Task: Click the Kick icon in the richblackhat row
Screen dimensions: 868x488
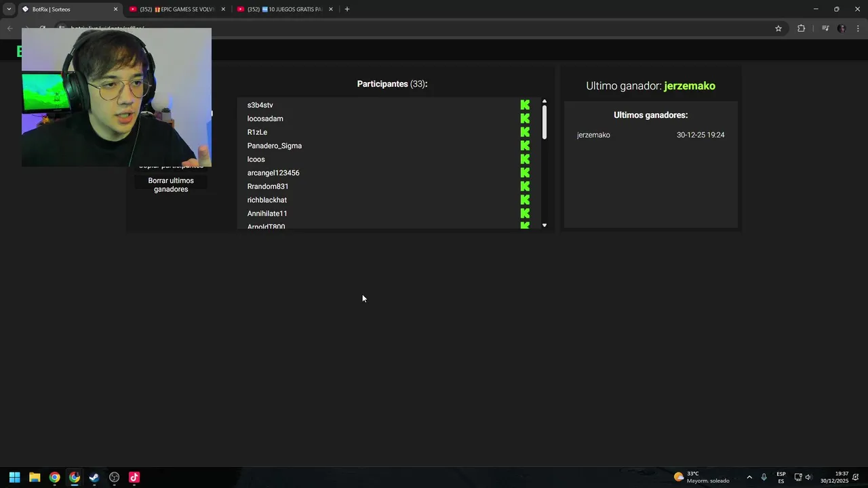Action: [525, 200]
